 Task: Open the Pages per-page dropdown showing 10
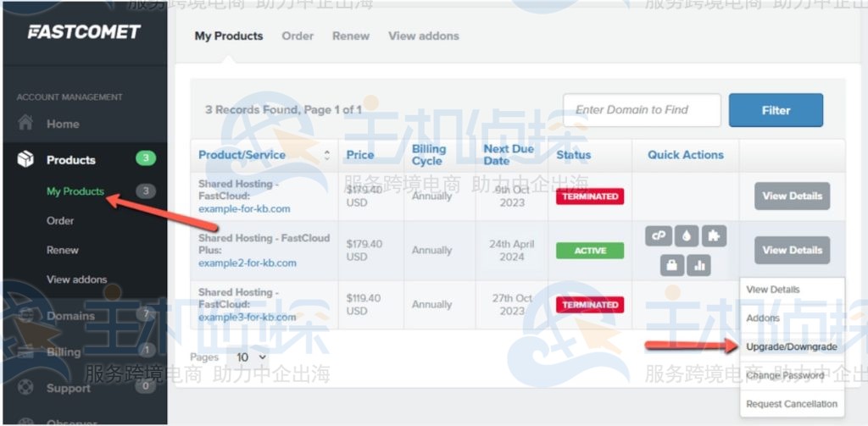click(x=251, y=357)
